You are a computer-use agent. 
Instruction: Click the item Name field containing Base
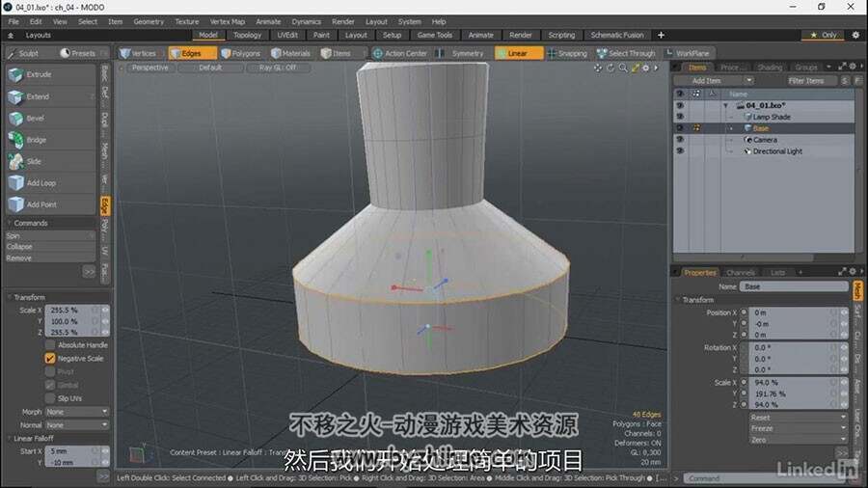[795, 286]
